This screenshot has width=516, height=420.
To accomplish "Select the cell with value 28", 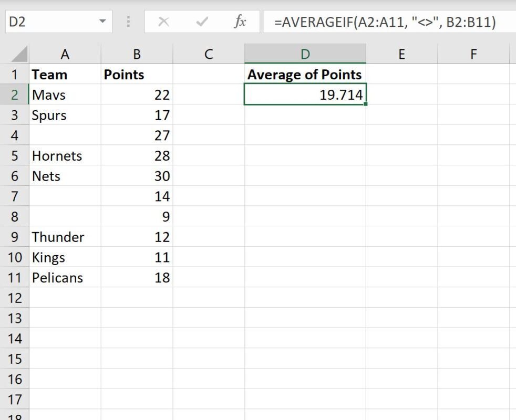I will pyautogui.click(x=137, y=155).
